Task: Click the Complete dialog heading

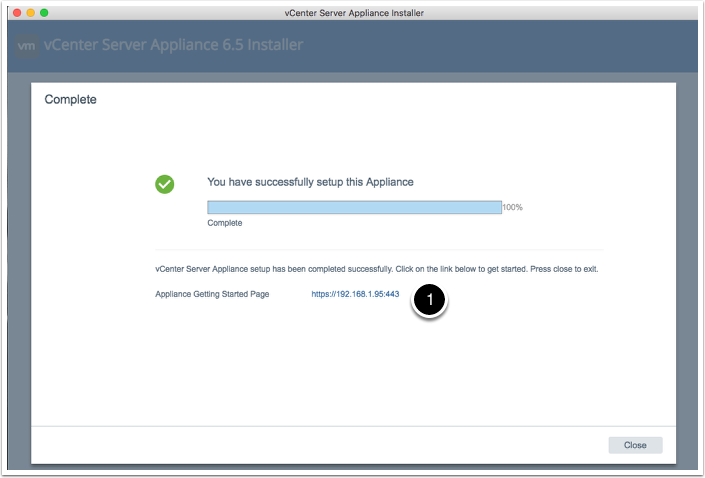Action: pos(70,100)
